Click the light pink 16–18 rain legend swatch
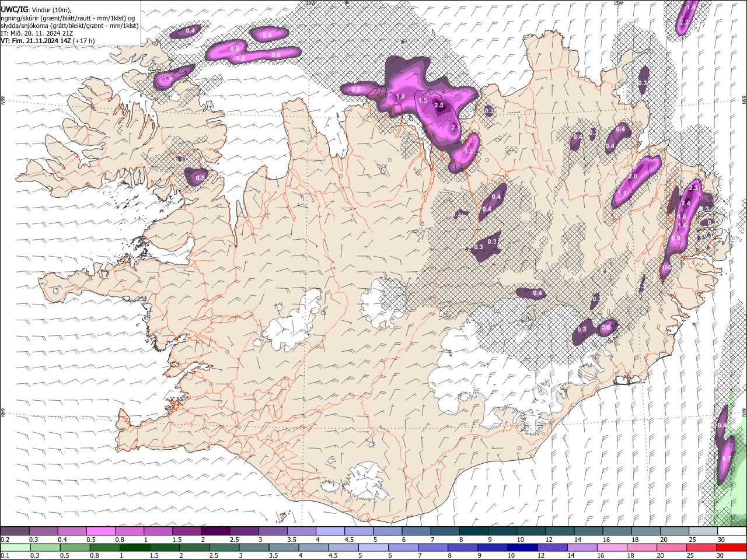The width and height of the screenshot is (747, 560). (611, 547)
